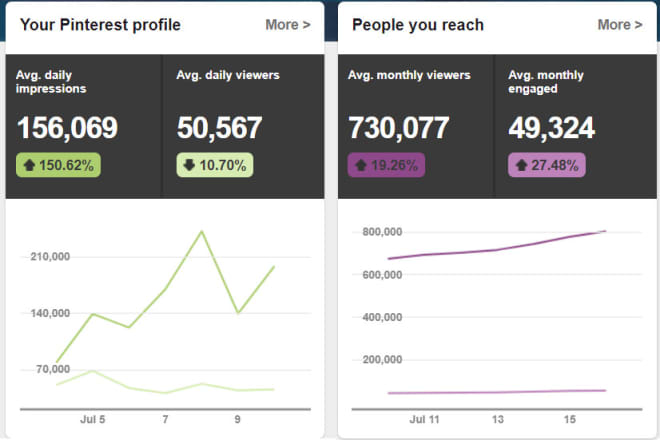Click the 50,567 daily viewers value
Viewport: 660px width, 440px height.
point(219,128)
